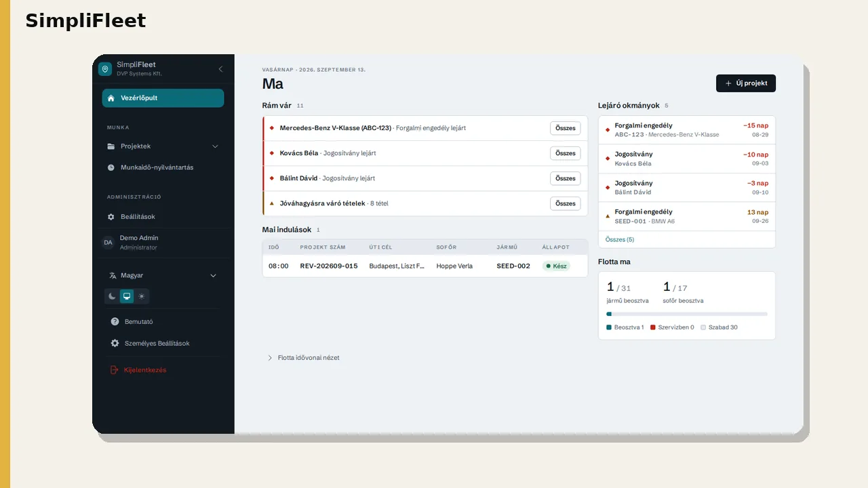This screenshot has height=488, width=868.
Task: Open Személyes Beállítások gear icon
Action: pyautogui.click(x=115, y=344)
